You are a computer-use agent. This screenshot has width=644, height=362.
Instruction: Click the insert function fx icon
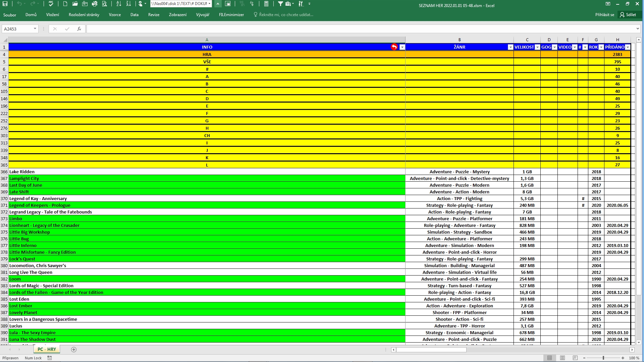pyautogui.click(x=79, y=29)
